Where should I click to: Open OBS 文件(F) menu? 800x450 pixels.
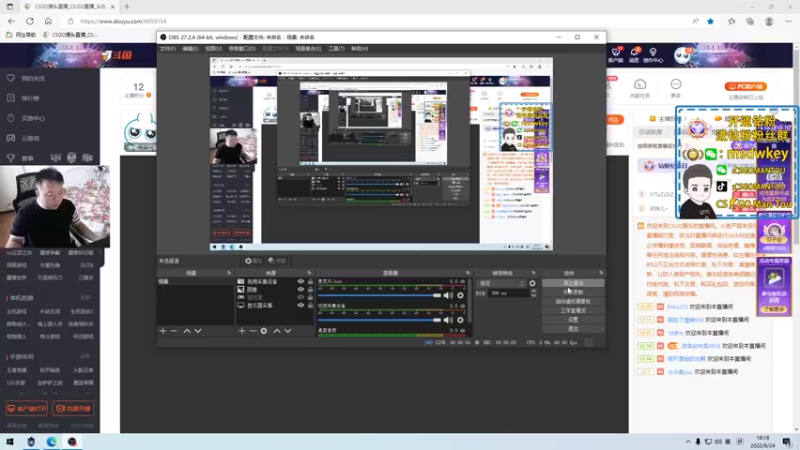click(x=167, y=49)
